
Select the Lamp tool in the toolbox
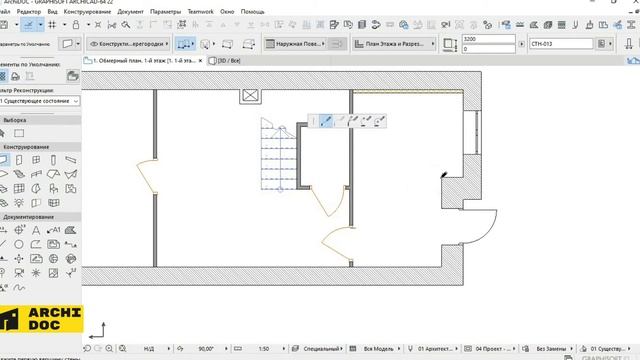click(x=19, y=203)
